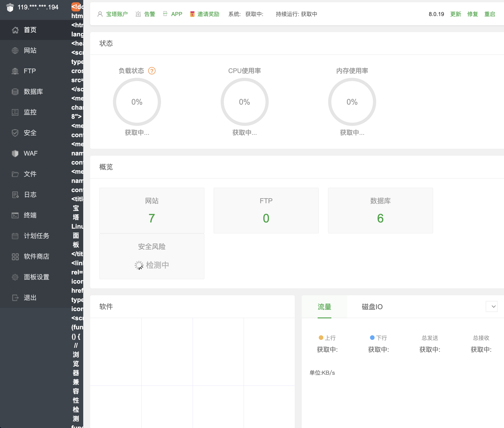Click the home icon beside 首页
The width and height of the screenshot is (504, 428).
point(15,30)
